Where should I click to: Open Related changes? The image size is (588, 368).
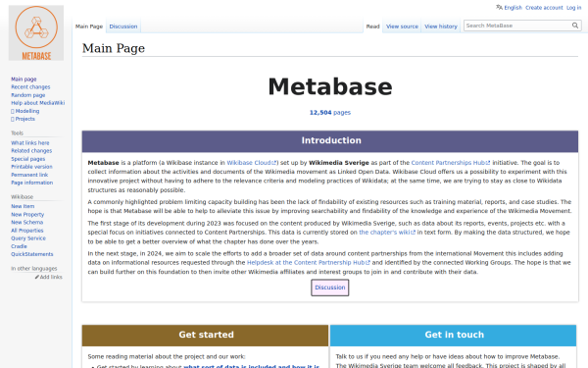point(31,151)
